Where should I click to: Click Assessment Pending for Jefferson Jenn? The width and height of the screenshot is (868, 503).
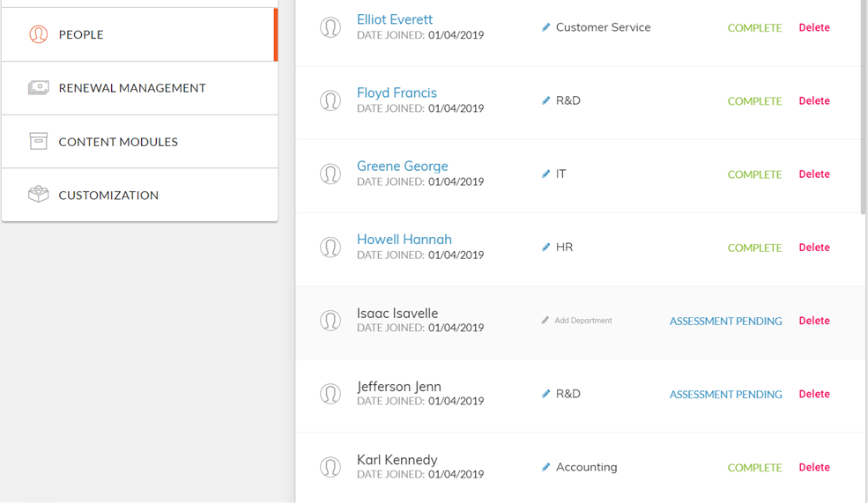pyautogui.click(x=726, y=395)
